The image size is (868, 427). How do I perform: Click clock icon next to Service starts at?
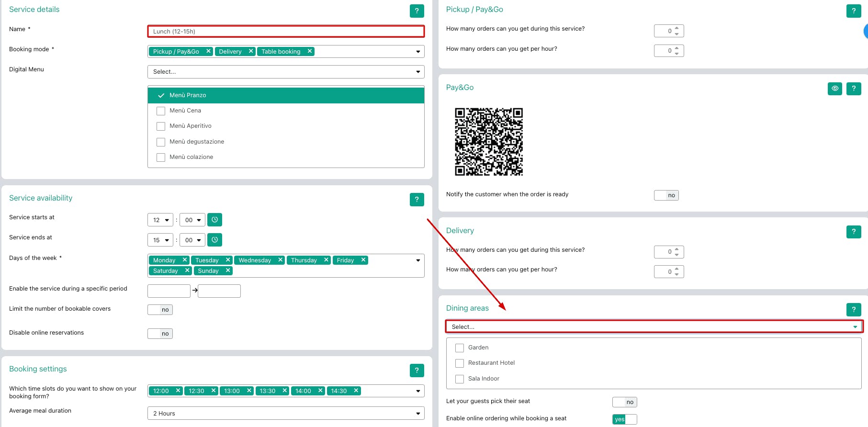[x=215, y=220]
